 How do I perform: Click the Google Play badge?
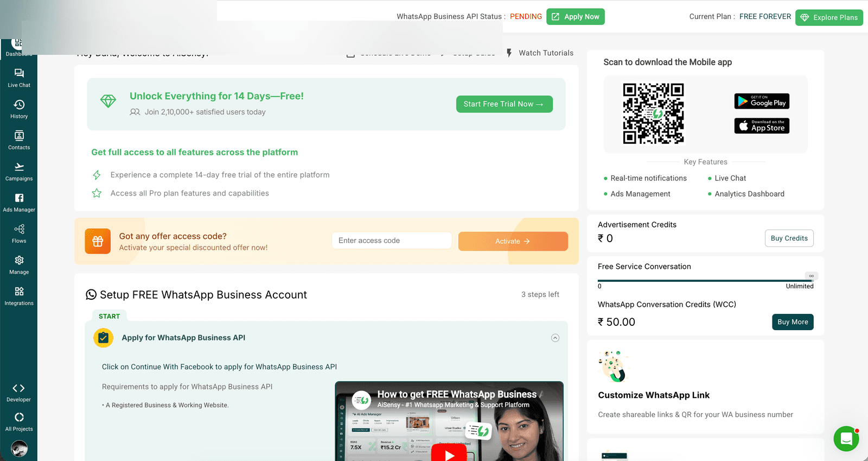point(762,102)
